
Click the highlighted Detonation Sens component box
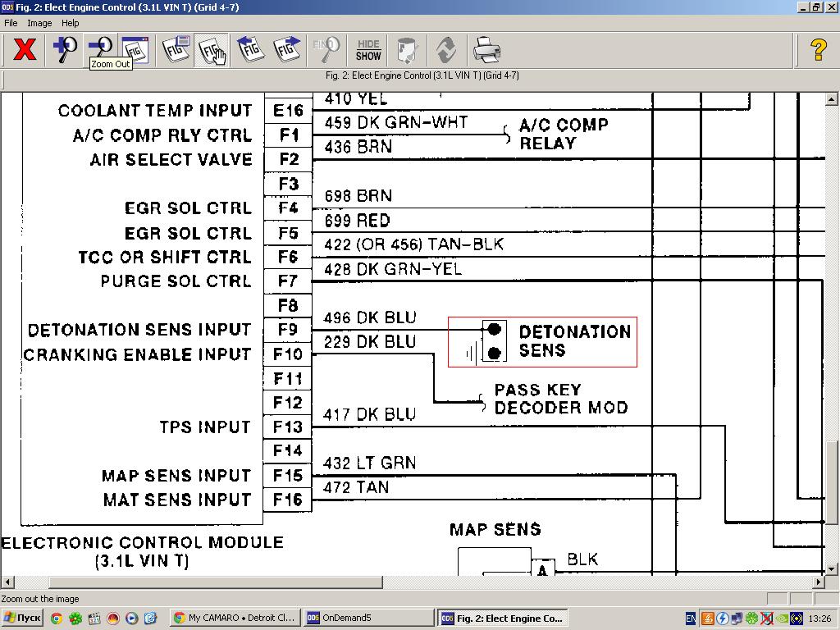point(542,341)
